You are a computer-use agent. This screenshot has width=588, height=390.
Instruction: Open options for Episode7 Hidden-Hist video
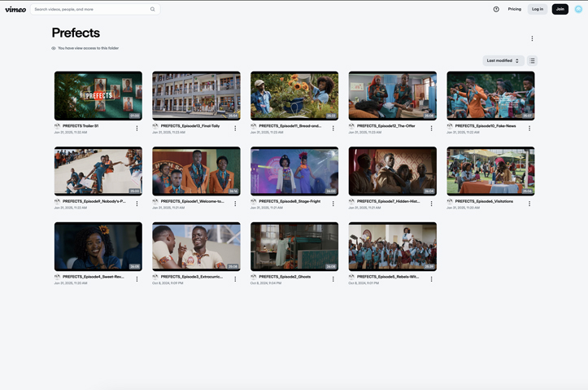click(431, 204)
